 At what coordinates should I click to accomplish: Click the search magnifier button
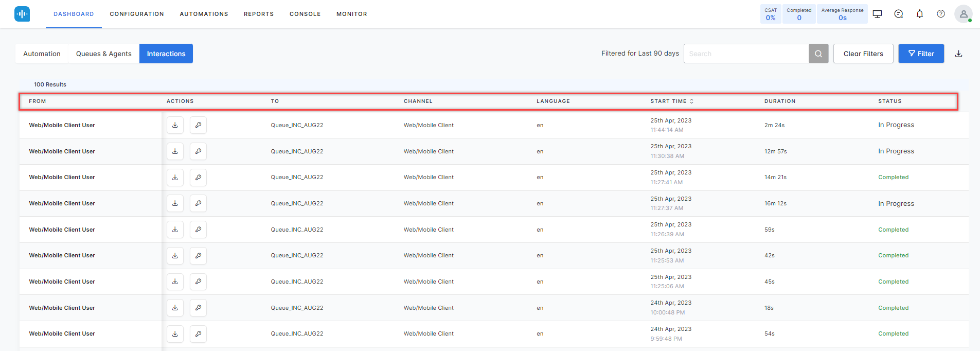click(x=818, y=54)
